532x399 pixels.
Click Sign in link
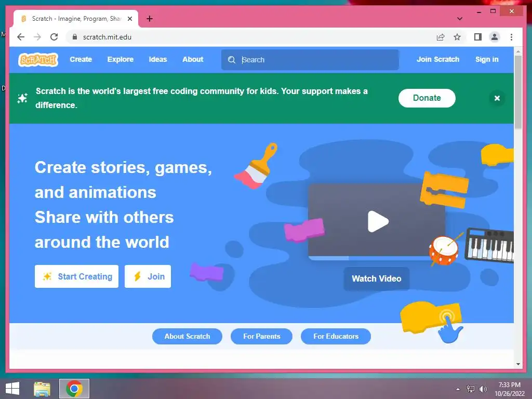click(486, 59)
